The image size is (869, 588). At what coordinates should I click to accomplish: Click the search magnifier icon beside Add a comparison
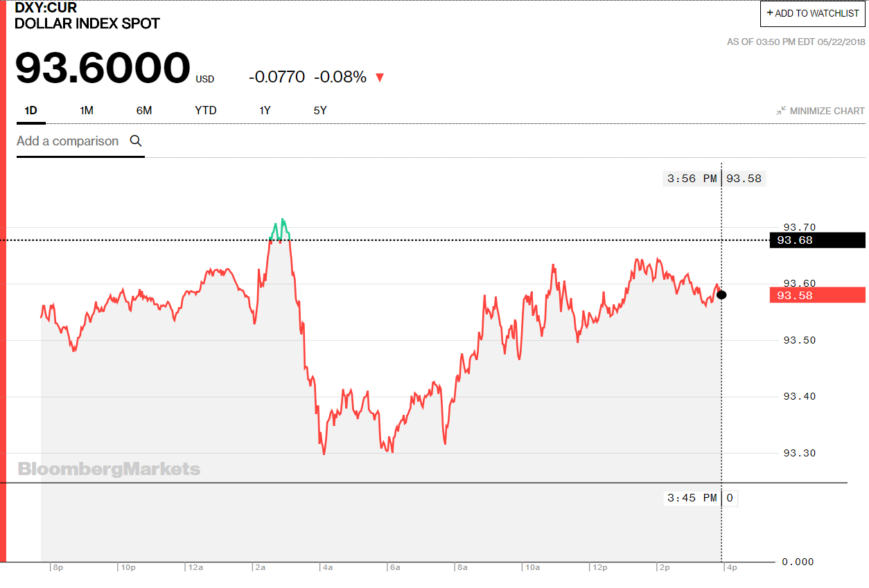click(136, 141)
